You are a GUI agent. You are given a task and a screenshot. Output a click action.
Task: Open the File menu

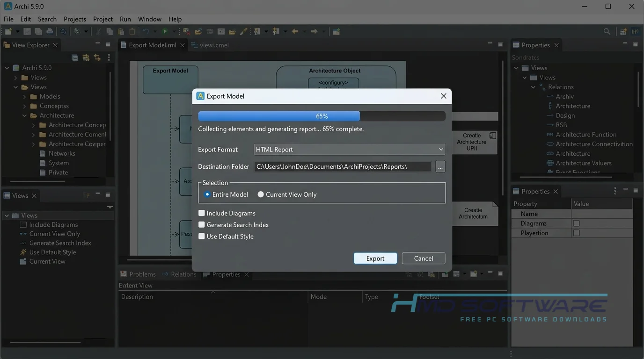pyautogui.click(x=8, y=19)
